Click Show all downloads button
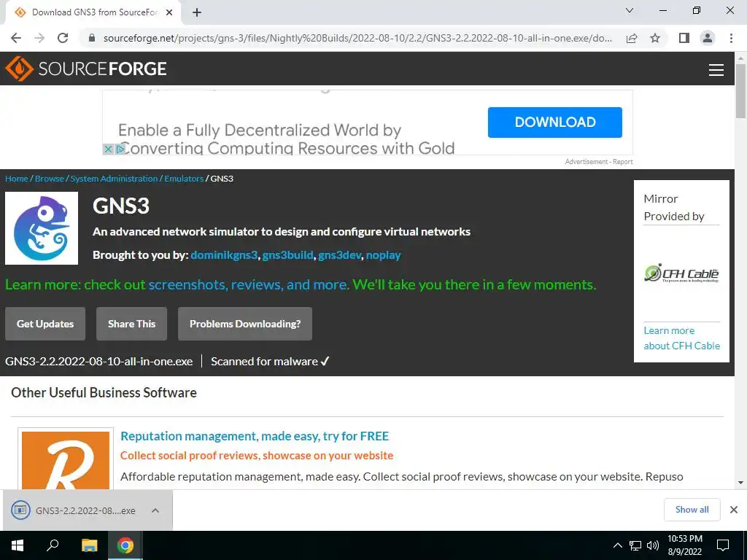The image size is (747, 560). 692,510
